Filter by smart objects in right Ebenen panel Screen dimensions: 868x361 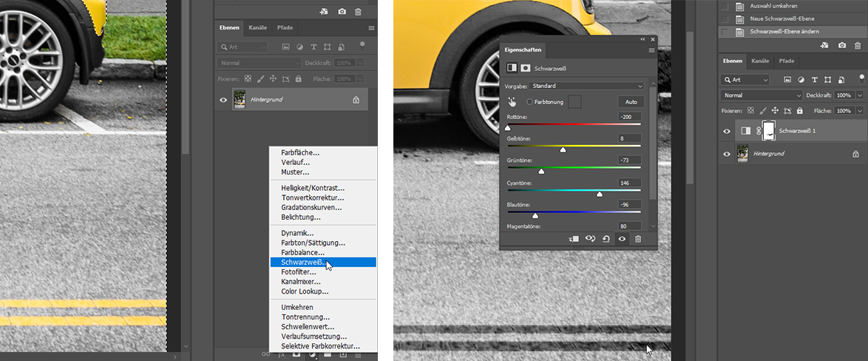pos(841,80)
